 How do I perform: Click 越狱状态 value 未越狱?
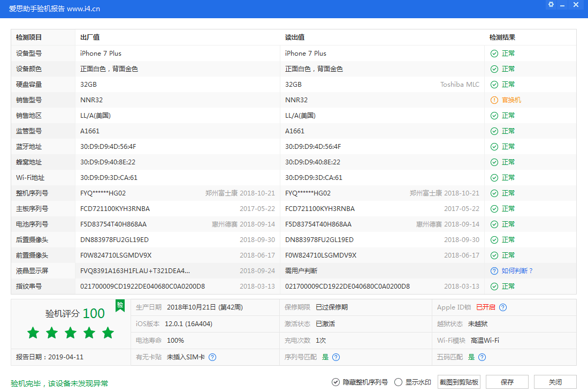[x=478, y=324]
